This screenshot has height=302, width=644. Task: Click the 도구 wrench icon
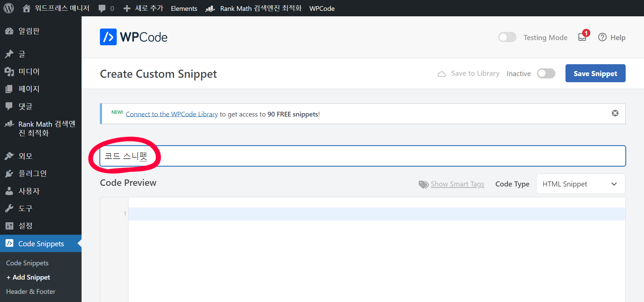(9, 208)
